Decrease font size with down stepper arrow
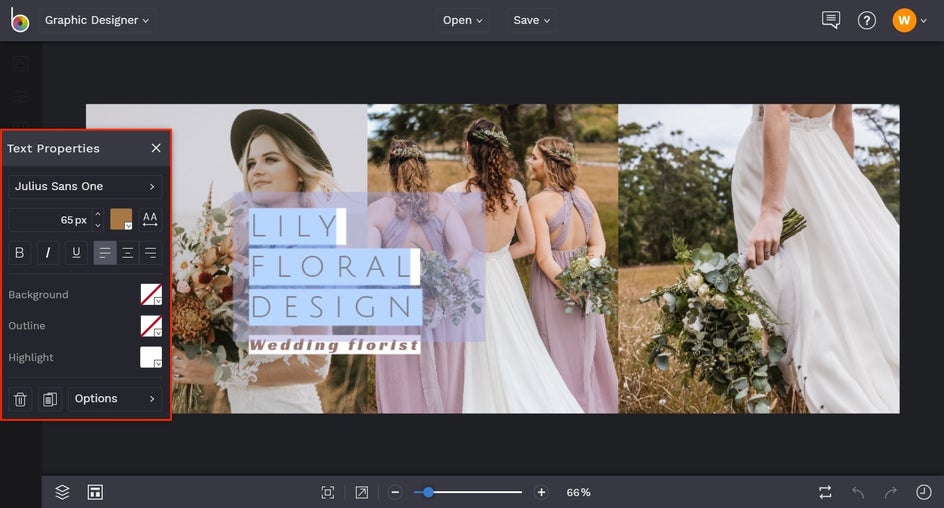Screen dimensions: 944x508 pos(98,226)
